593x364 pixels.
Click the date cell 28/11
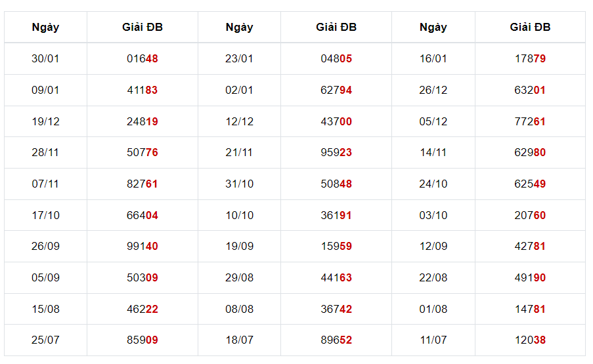tap(45, 152)
